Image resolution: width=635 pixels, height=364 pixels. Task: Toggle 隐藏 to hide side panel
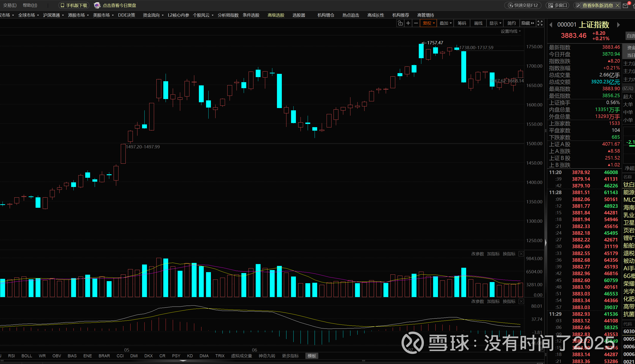[527, 23]
